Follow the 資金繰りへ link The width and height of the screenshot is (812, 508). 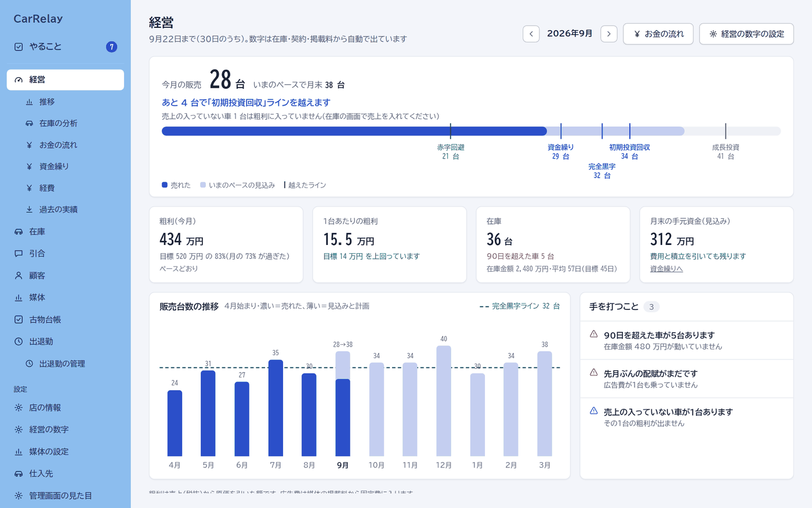pos(666,269)
